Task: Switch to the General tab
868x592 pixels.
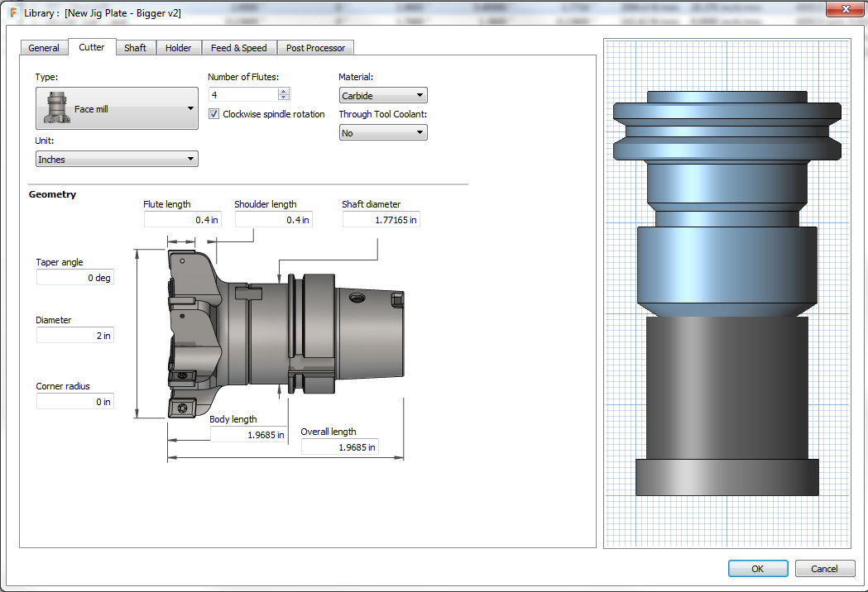Action: point(44,48)
